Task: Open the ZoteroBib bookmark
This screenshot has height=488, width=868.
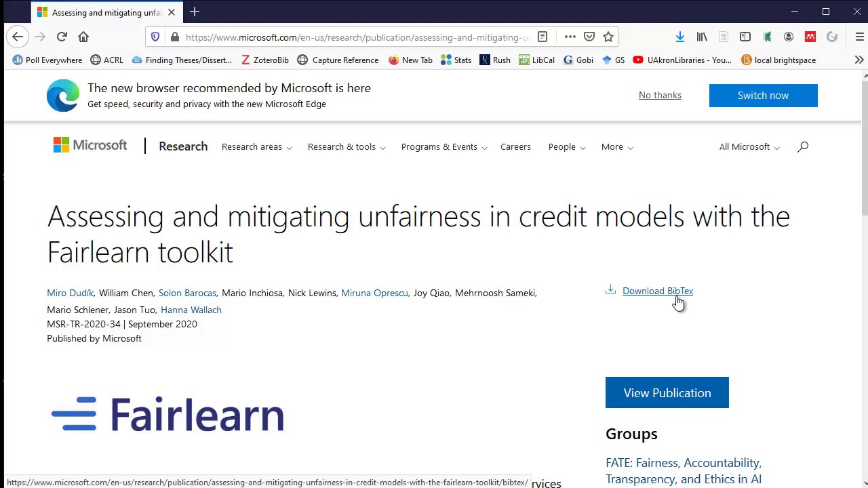Action: point(264,60)
